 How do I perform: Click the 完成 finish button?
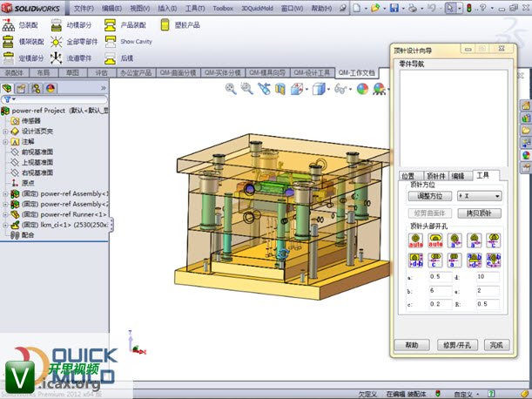coord(495,345)
